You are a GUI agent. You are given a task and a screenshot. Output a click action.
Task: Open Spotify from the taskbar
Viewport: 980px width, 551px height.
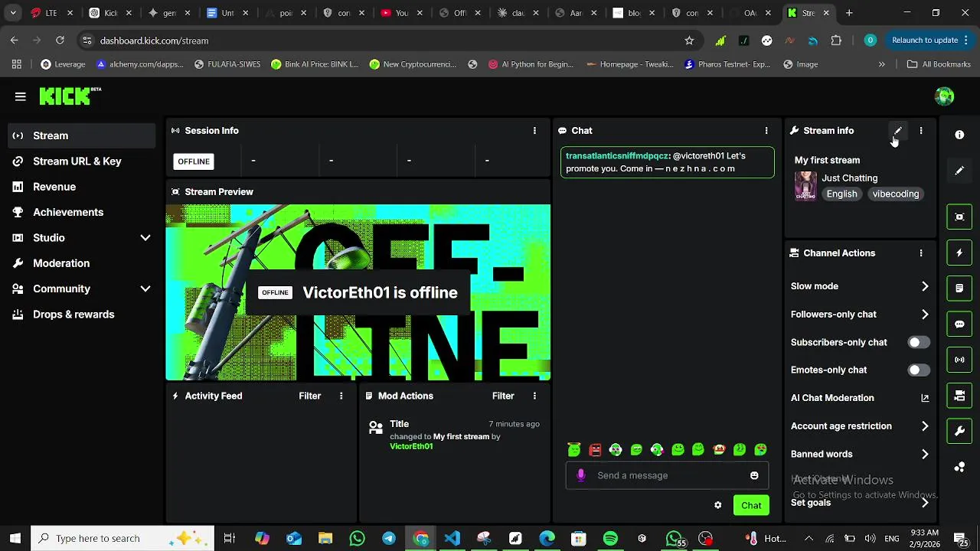(610, 539)
